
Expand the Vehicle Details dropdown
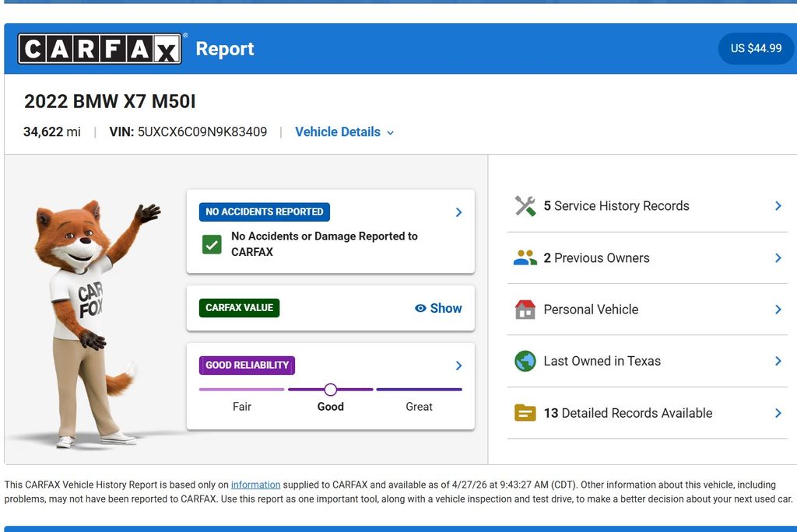(x=344, y=132)
